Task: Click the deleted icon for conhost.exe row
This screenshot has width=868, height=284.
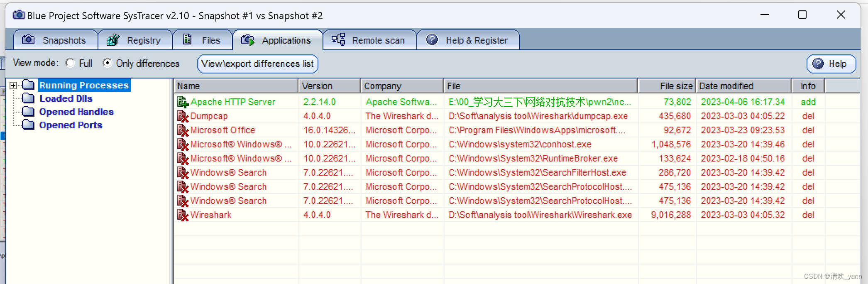Action: (x=183, y=144)
